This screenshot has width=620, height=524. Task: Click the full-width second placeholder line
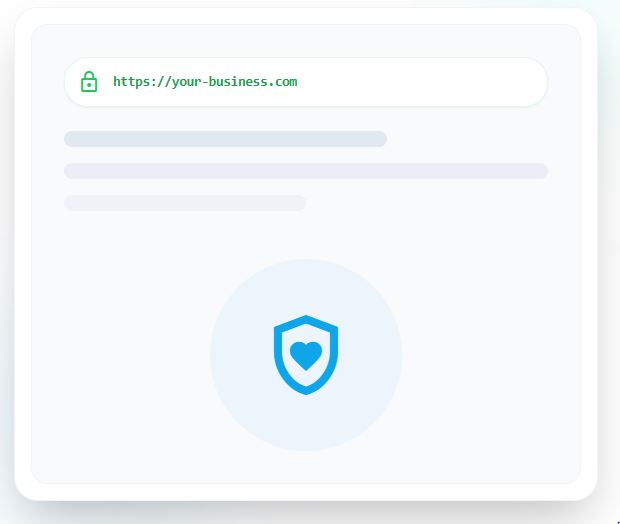coord(306,171)
